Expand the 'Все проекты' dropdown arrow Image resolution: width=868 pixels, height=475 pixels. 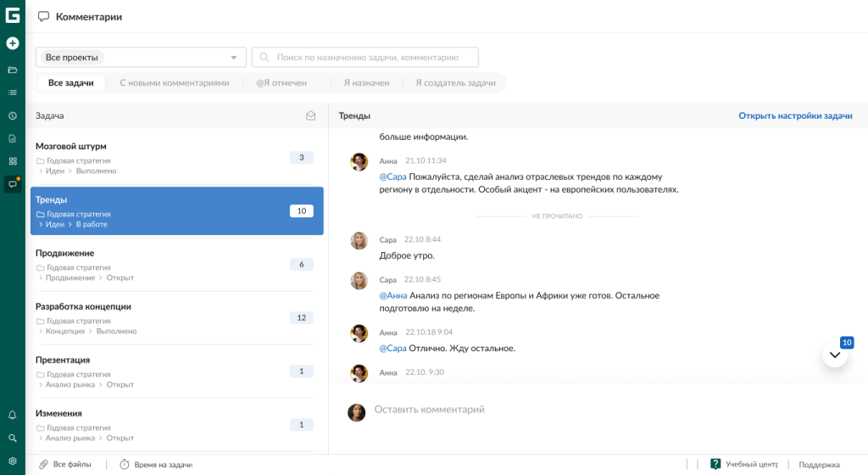[234, 58]
